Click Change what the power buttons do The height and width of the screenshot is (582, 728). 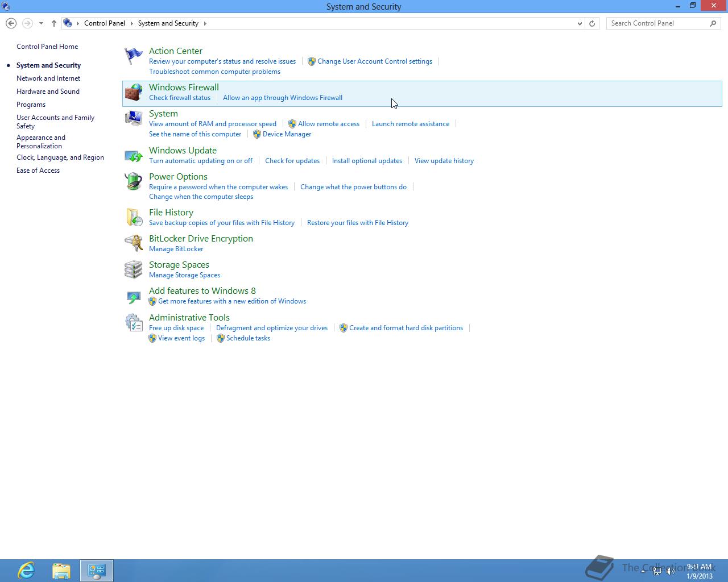pyautogui.click(x=353, y=187)
